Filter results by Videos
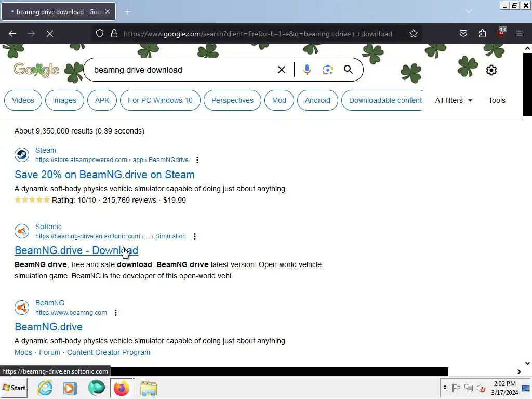Screen dimensions: 532x399 point(23,100)
